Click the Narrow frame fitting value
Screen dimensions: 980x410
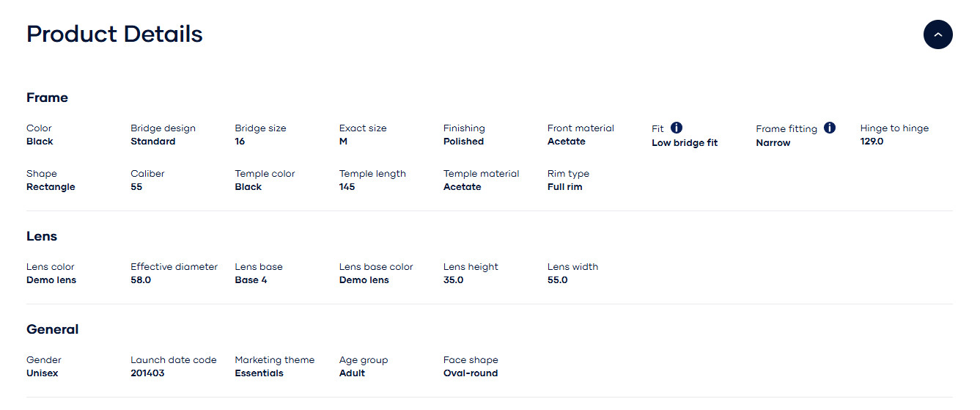point(773,143)
